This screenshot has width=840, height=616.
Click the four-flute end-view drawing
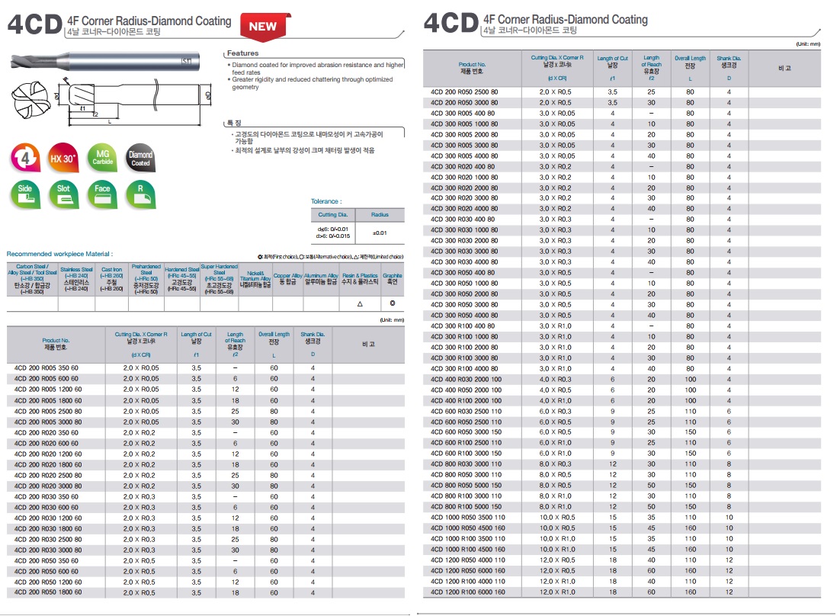coord(31,100)
